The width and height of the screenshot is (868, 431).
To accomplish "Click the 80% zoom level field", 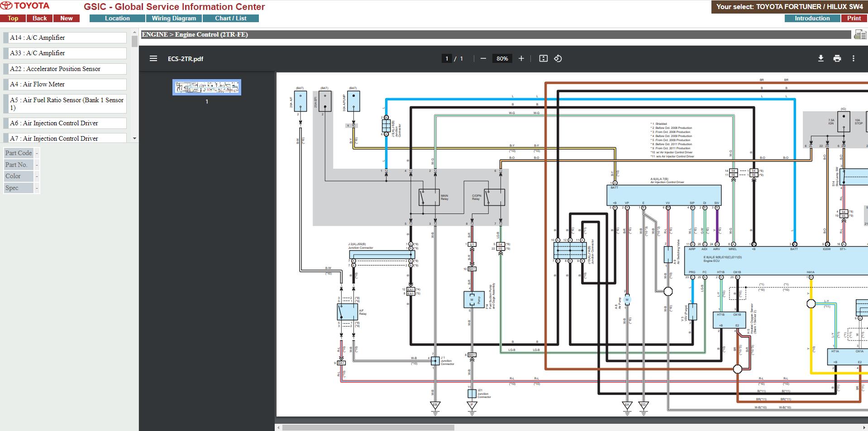I will pos(502,58).
